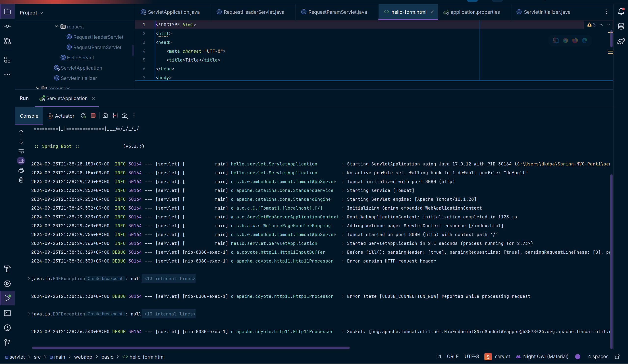Click the console horizontal scrollbar
Viewport: 628px width, 364px height.
191,348
